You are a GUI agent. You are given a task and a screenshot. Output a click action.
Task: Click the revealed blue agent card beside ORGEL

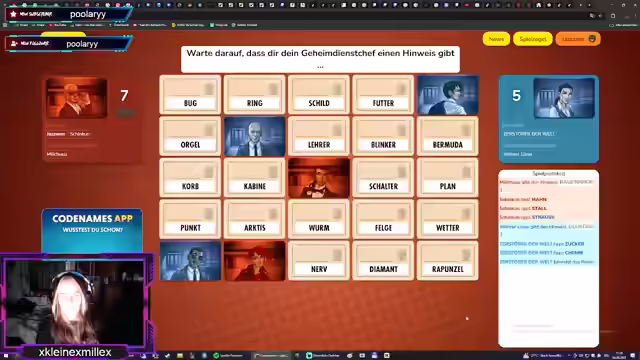tap(255, 136)
